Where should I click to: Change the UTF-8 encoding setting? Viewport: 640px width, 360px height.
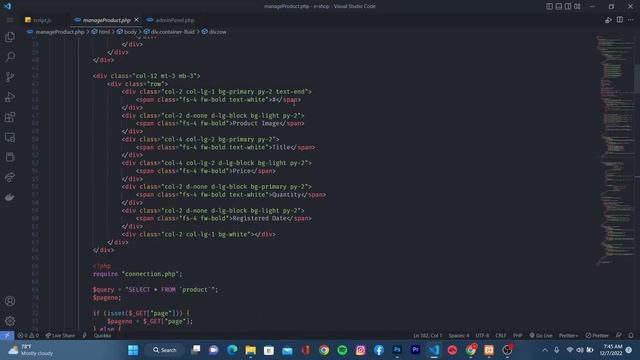point(482,336)
